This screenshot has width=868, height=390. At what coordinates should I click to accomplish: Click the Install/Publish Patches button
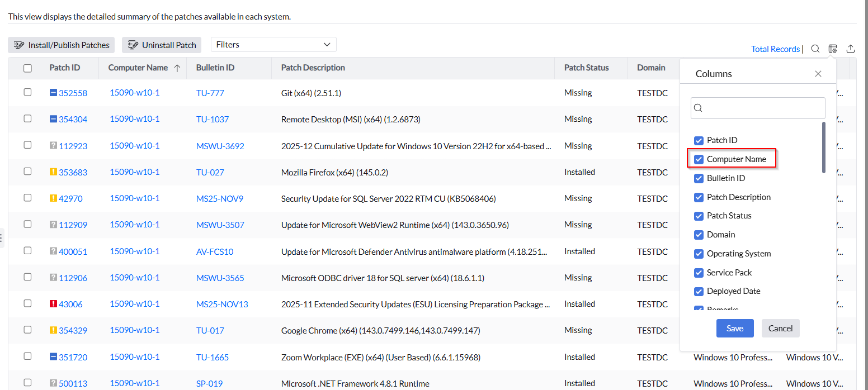pos(62,45)
